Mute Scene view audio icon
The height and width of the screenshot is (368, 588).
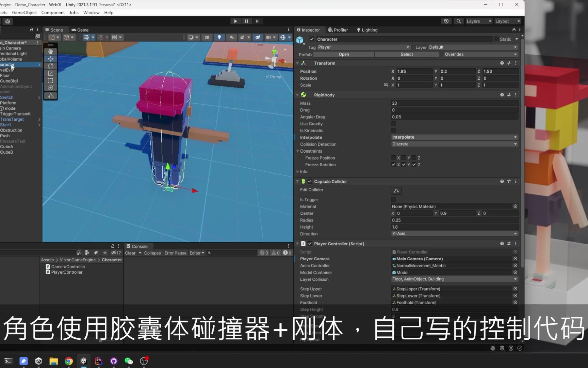click(231, 37)
